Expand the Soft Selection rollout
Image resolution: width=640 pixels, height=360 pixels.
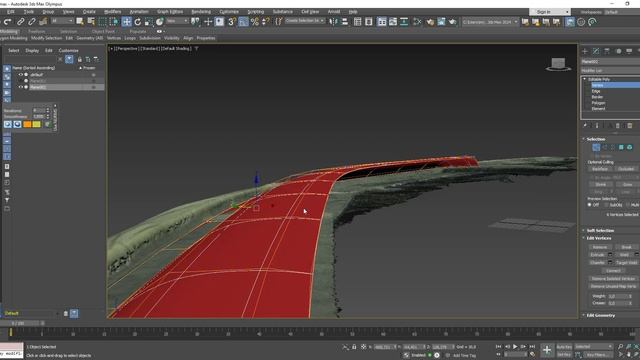click(600, 231)
